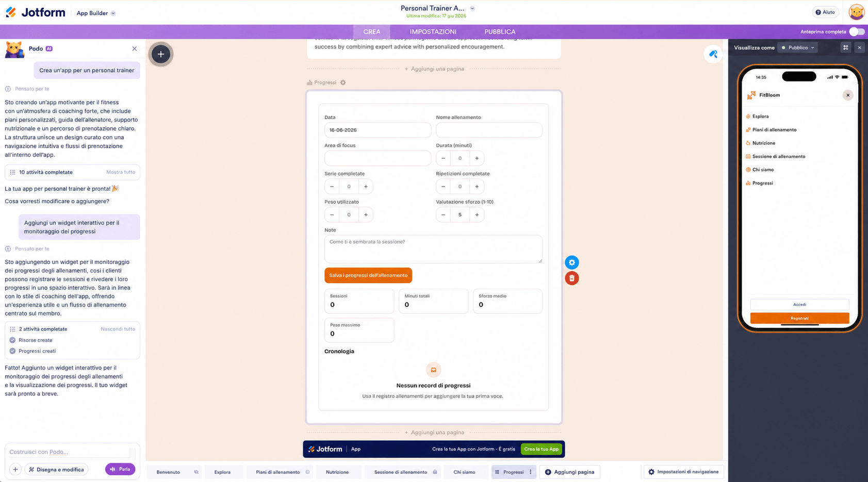The height and width of the screenshot is (482, 868).
Task: Select the Nutrizione page tab
Action: [x=337, y=472]
